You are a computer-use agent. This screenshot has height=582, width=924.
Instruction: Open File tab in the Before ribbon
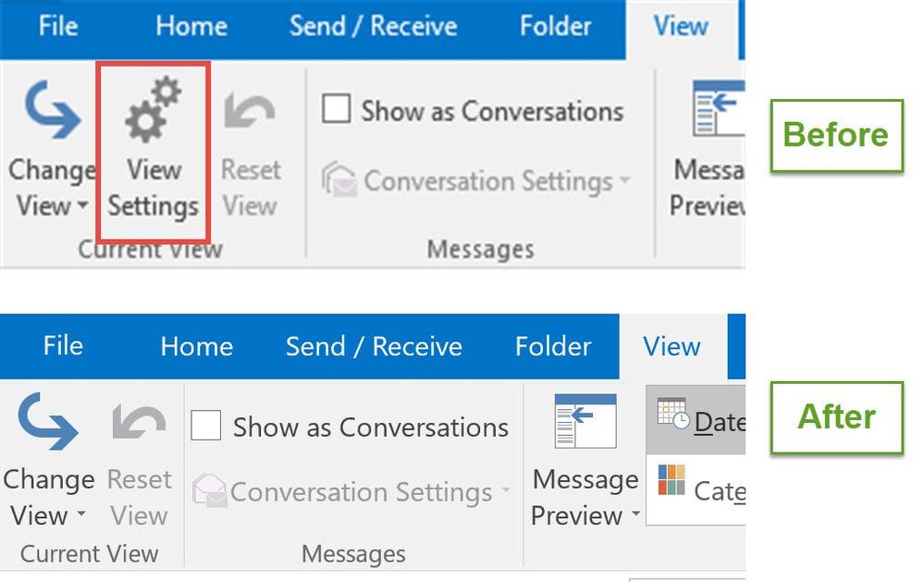click(58, 26)
